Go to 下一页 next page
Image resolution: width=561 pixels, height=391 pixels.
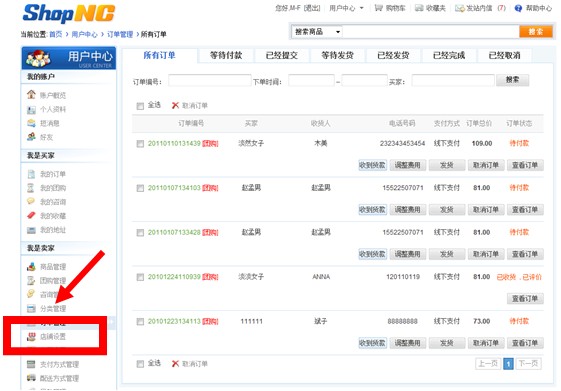point(528,364)
